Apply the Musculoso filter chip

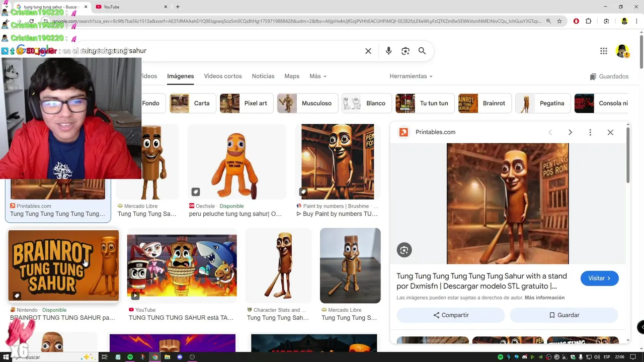tap(307, 103)
